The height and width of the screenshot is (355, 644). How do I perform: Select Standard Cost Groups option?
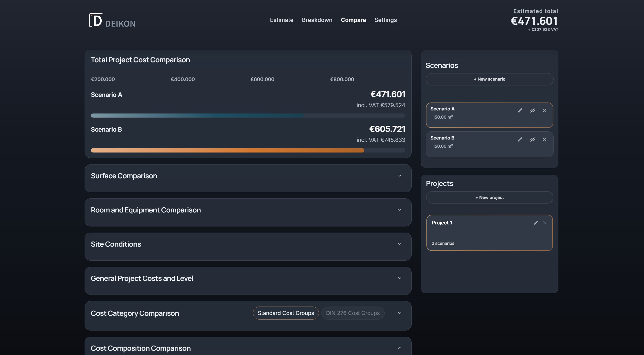(286, 313)
